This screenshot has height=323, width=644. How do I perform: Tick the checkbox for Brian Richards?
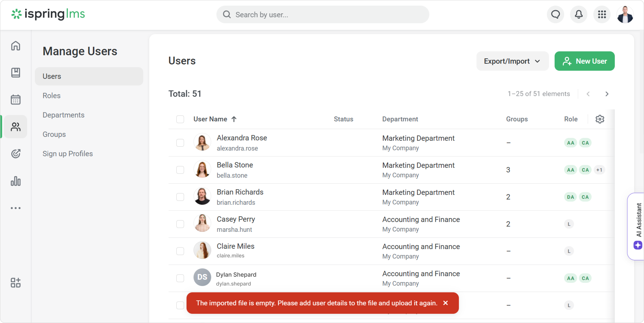pos(180,197)
